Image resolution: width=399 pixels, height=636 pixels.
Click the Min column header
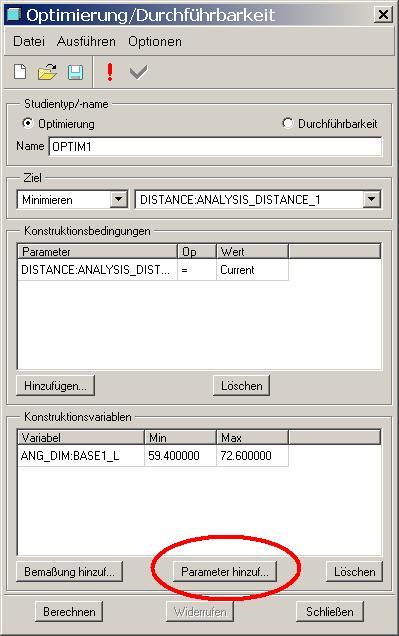click(x=180, y=437)
